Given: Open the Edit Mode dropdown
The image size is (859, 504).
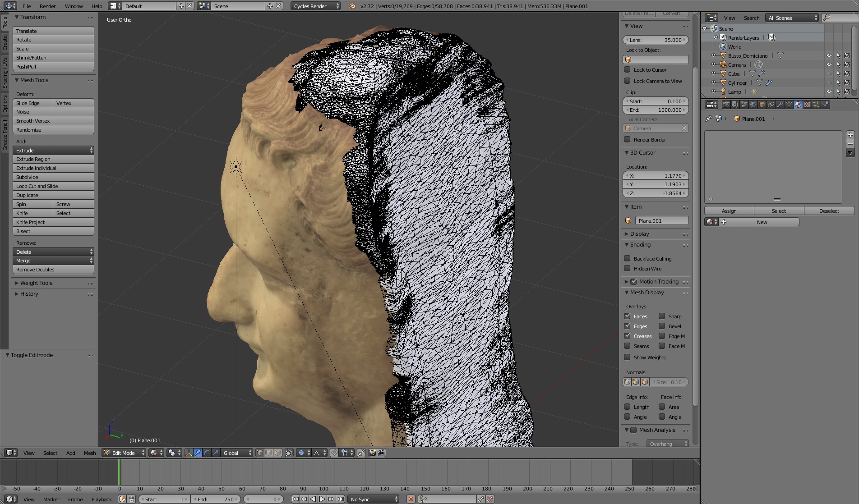Looking at the screenshot, I should pos(124,453).
